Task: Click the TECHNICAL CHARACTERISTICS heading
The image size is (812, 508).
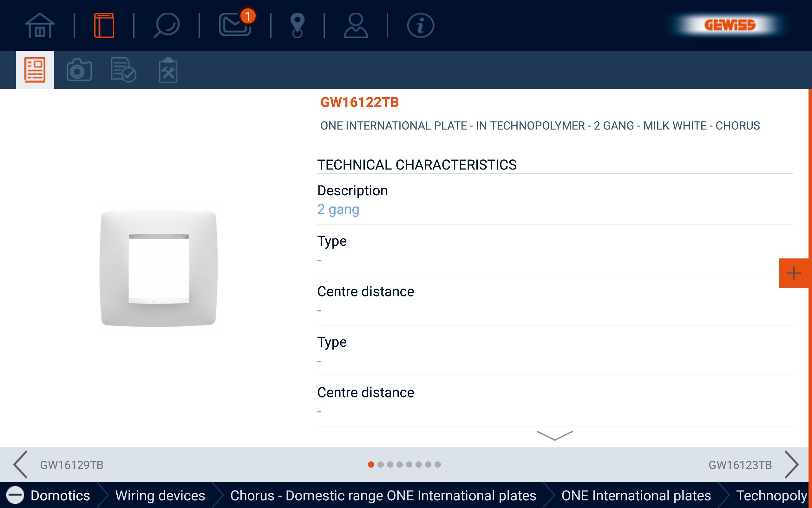Action: pyautogui.click(x=417, y=165)
